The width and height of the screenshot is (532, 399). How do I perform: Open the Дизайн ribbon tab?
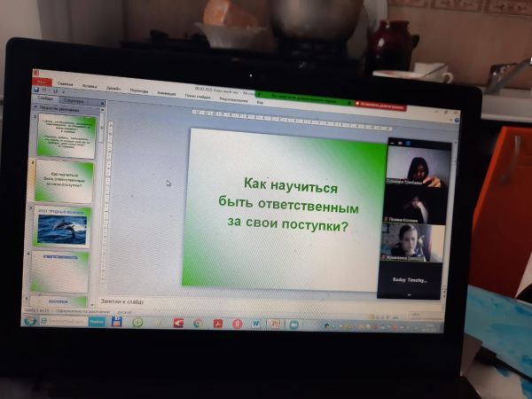coord(113,89)
